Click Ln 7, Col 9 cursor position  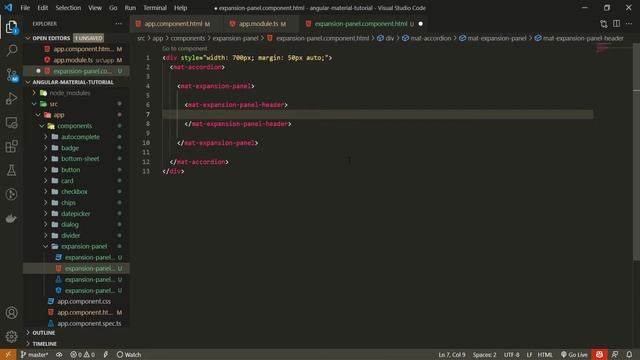pos(452,354)
